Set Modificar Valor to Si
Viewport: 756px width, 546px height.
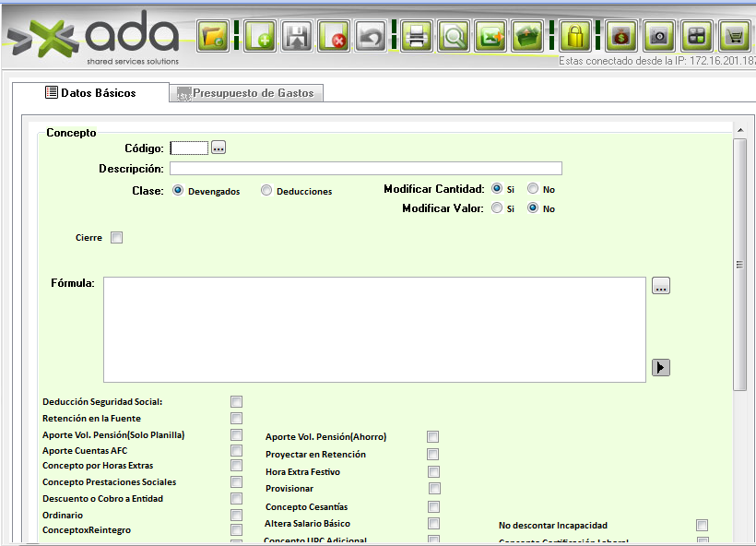[497, 208]
